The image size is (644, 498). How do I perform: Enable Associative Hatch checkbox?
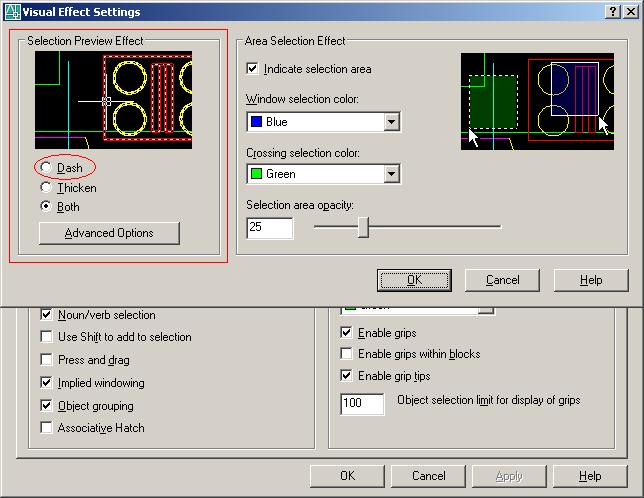[x=46, y=428]
